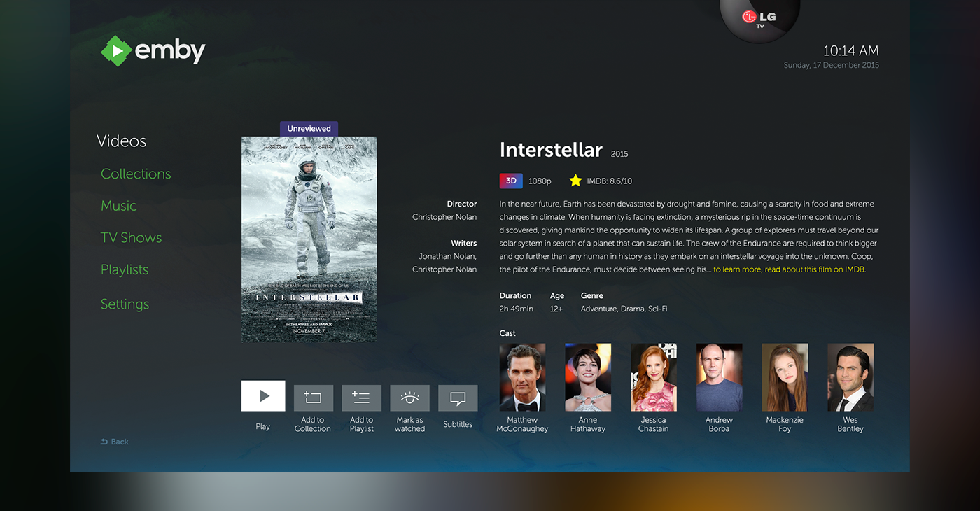Click the yellow IMDB rating star
The width and height of the screenshot is (980, 511).
click(x=575, y=181)
